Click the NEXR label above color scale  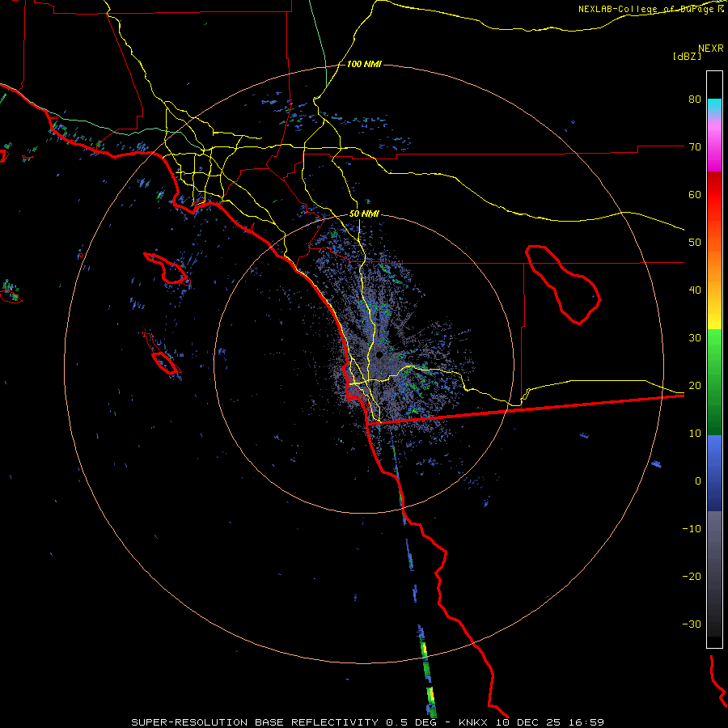(710, 49)
